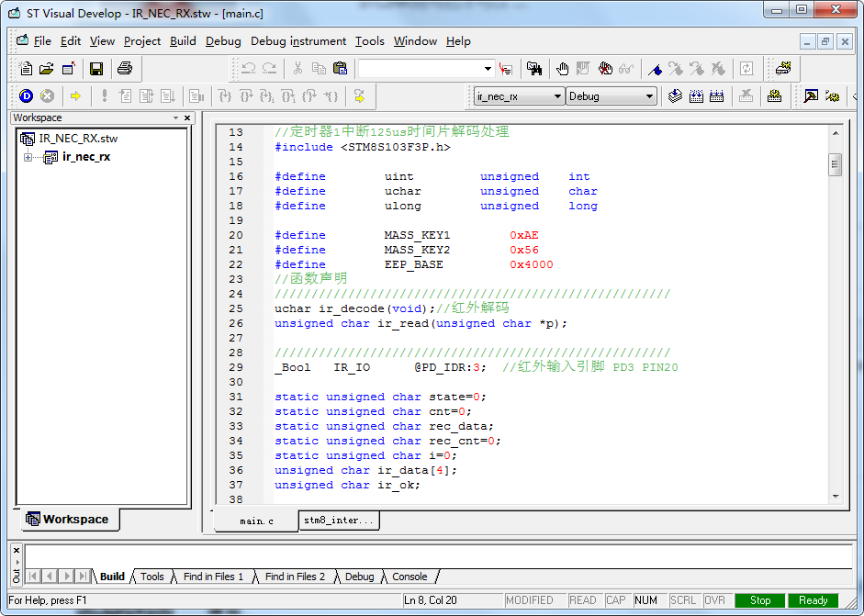Click the editor scroll down arrow
Image resolution: width=864 pixels, height=616 pixels.
click(x=836, y=497)
